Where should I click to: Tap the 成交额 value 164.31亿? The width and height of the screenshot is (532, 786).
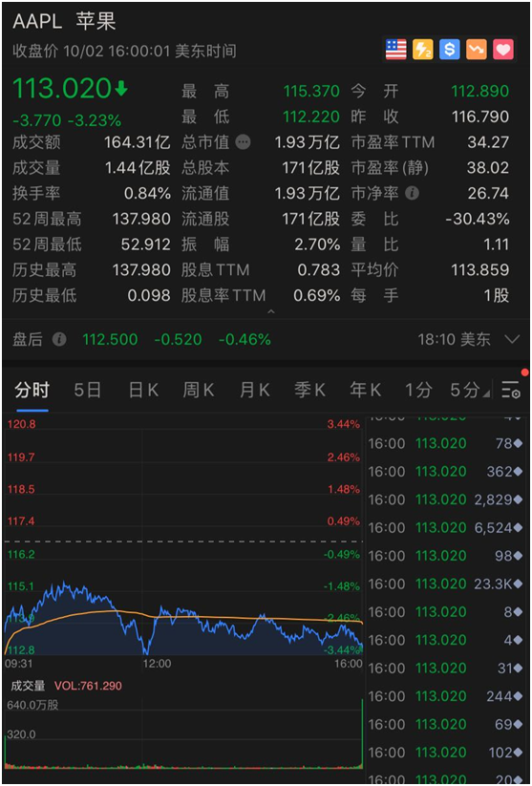click(138, 142)
